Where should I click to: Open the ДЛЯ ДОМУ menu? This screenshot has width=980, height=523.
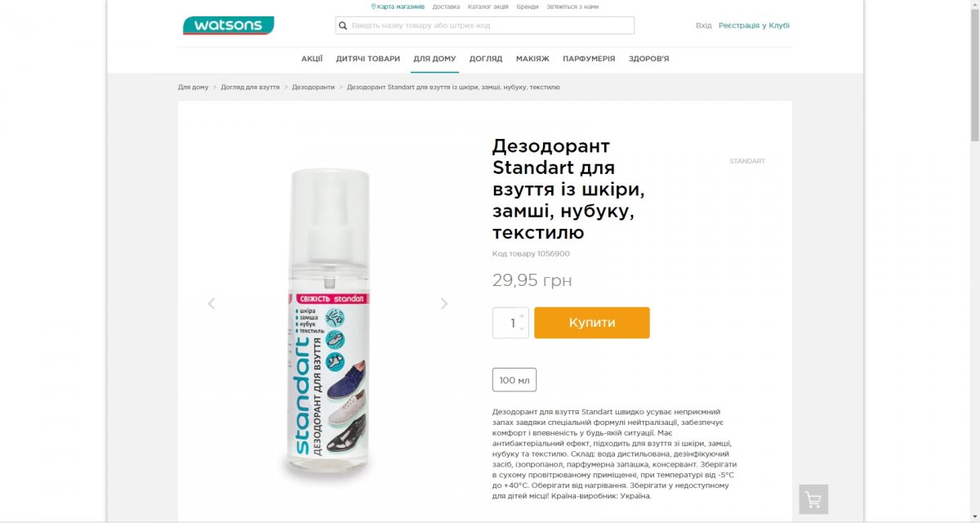click(434, 59)
